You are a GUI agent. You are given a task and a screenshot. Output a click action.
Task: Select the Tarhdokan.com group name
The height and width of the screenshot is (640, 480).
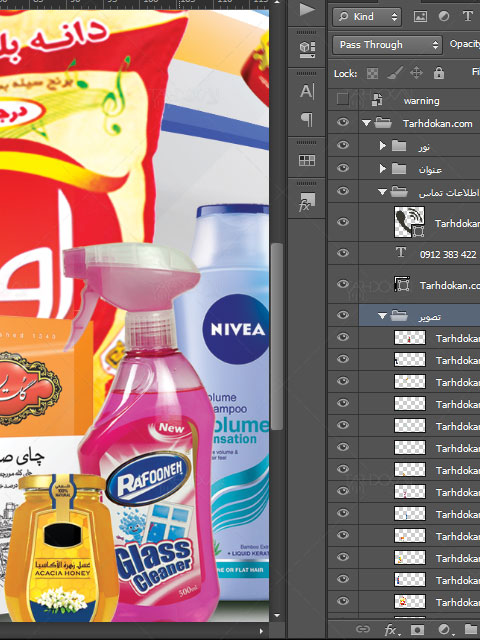click(438, 124)
